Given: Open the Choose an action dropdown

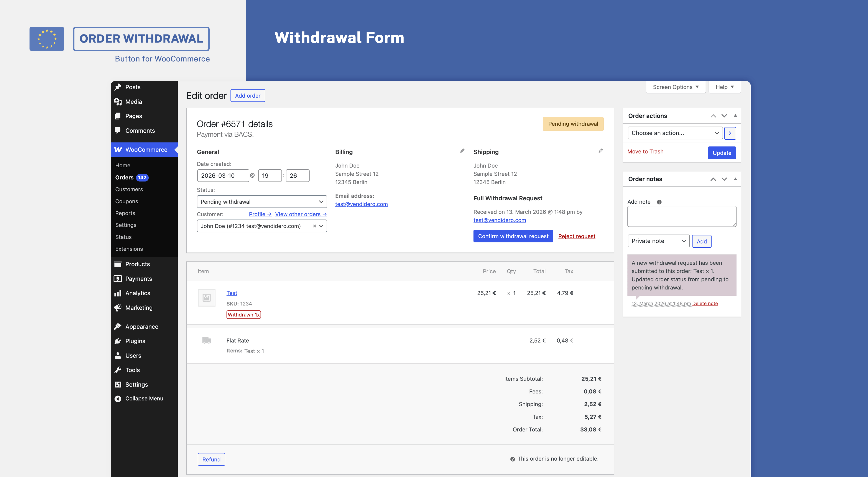Looking at the screenshot, I should pos(675,133).
